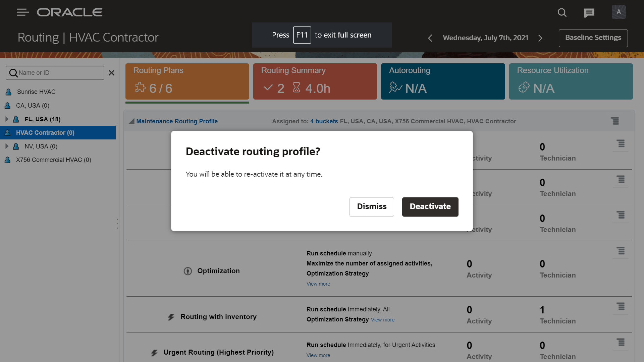Go to next day arrow
Image resolution: width=644 pixels, height=363 pixels.
pos(540,38)
